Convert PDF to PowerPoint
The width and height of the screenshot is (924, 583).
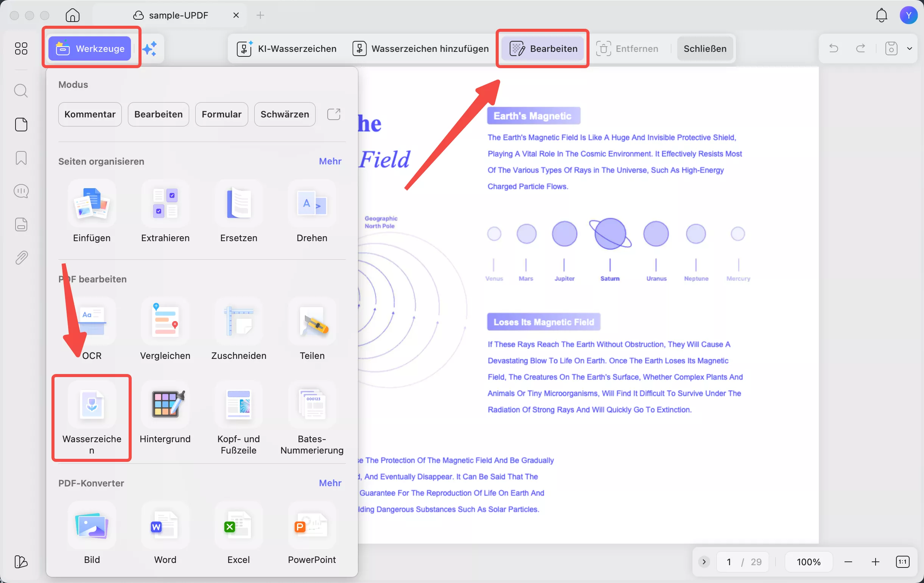[x=312, y=533]
